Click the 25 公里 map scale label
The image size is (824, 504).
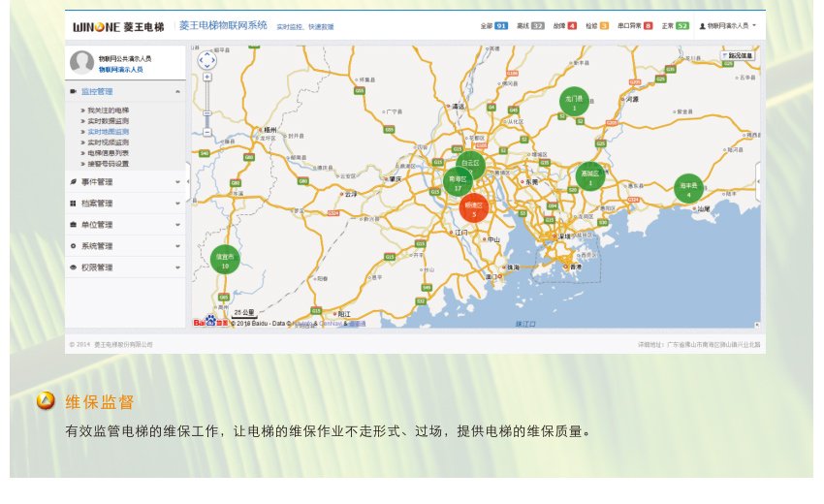pyautogui.click(x=244, y=312)
